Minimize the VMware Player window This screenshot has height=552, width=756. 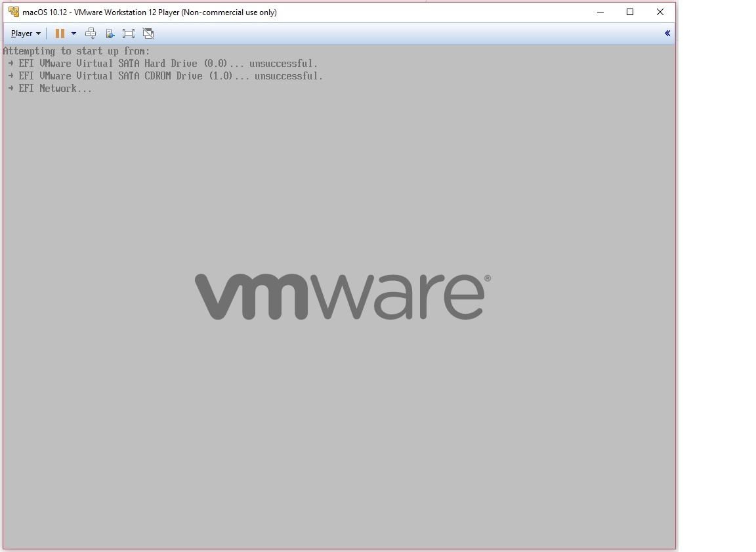coord(600,12)
